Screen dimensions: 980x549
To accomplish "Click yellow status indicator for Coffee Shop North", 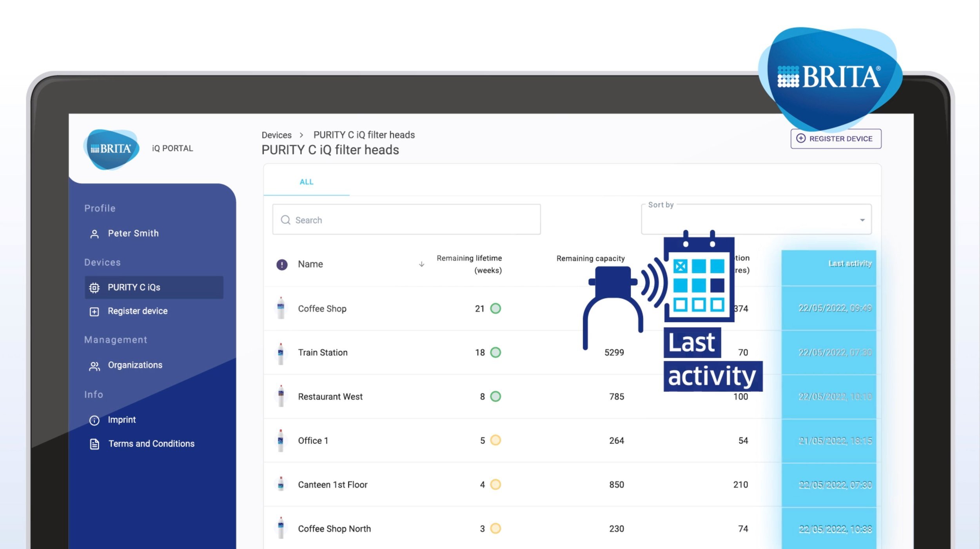I will 495,528.
